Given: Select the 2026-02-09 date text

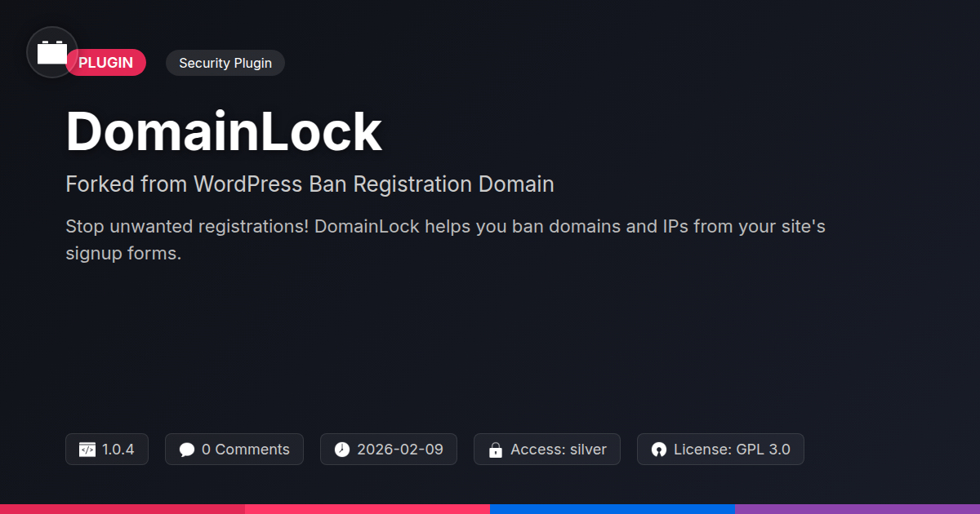Looking at the screenshot, I should pyautogui.click(x=400, y=450).
